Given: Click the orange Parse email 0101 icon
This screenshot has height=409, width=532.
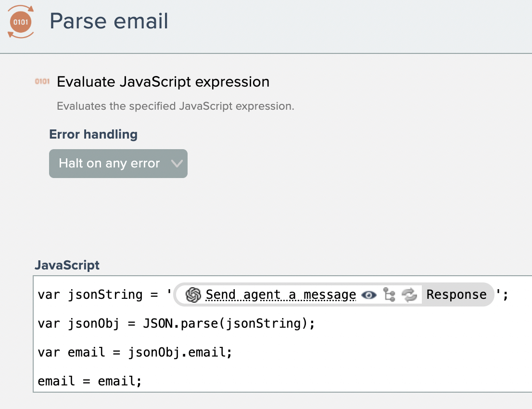Looking at the screenshot, I should pyautogui.click(x=21, y=22).
